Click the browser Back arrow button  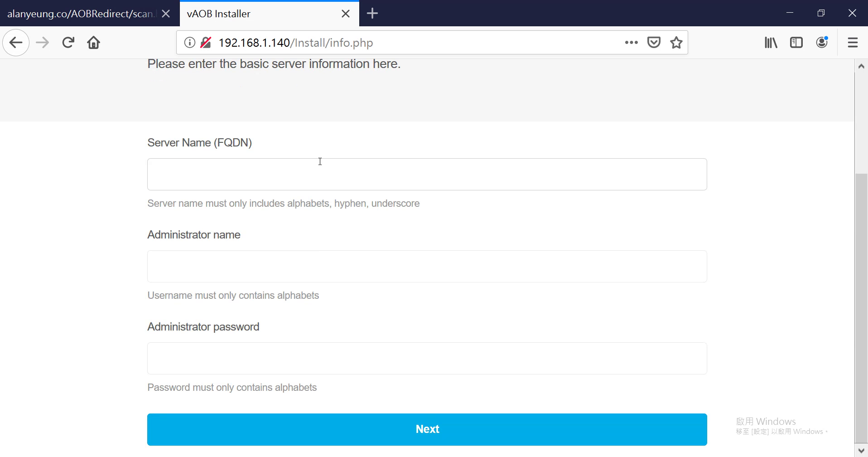tap(16, 43)
